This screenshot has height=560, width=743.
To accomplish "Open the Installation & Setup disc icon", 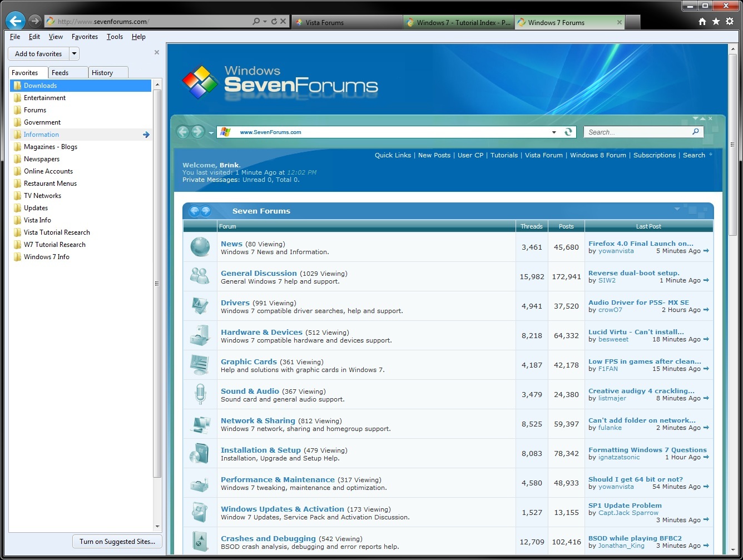I will click(x=200, y=453).
